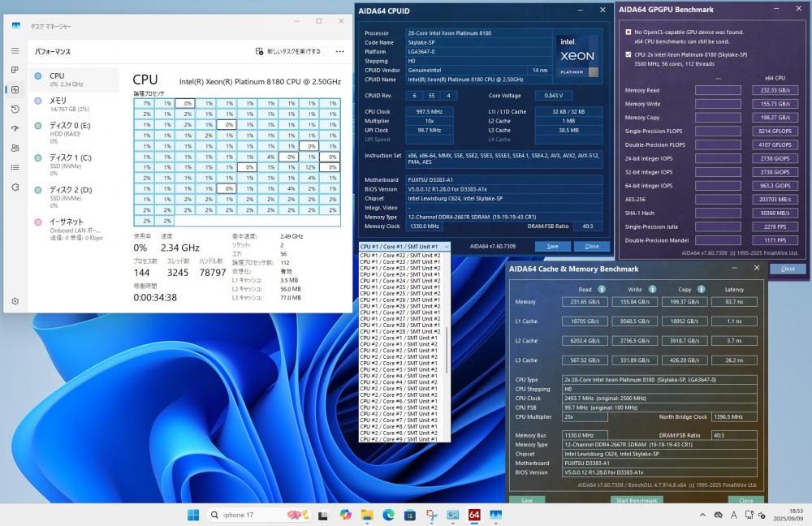Screen dimensions: 812x526
Task: Open the clock and date showing 18:53
Action: tap(788, 515)
